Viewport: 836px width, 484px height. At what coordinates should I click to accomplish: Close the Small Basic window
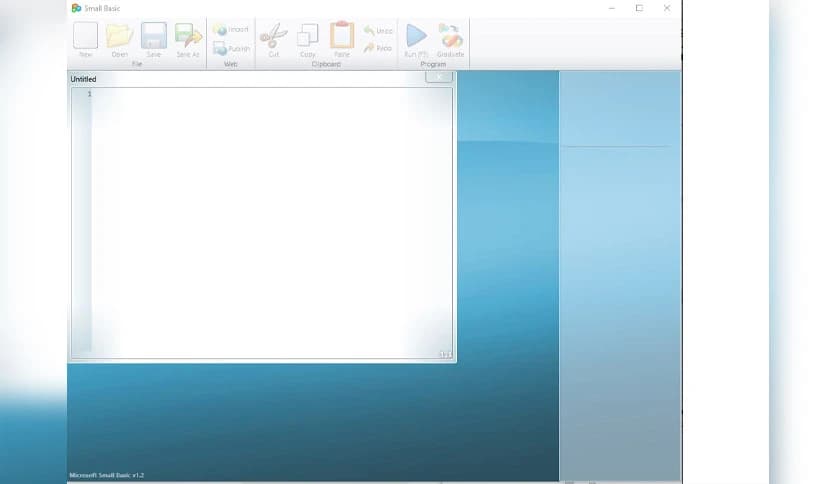point(667,8)
